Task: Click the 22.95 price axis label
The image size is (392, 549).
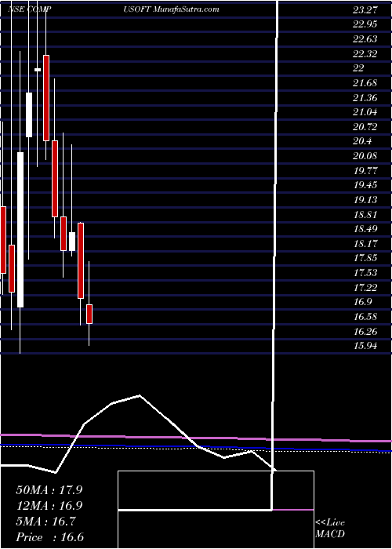Action: pyautogui.click(x=365, y=24)
